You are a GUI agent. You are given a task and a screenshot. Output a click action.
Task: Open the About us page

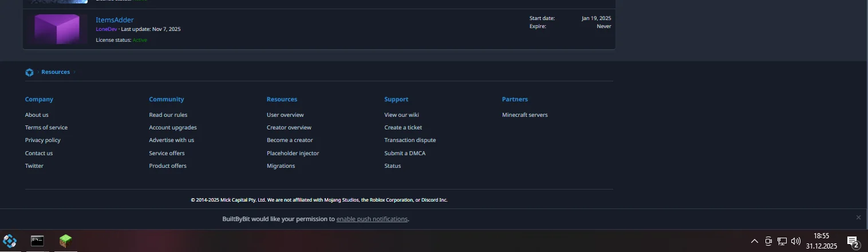[37, 115]
